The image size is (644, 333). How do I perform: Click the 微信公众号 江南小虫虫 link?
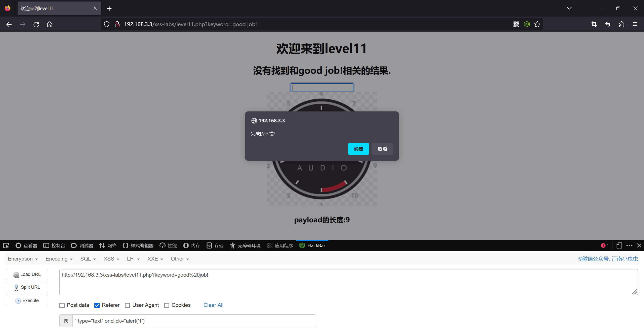[x=608, y=259]
